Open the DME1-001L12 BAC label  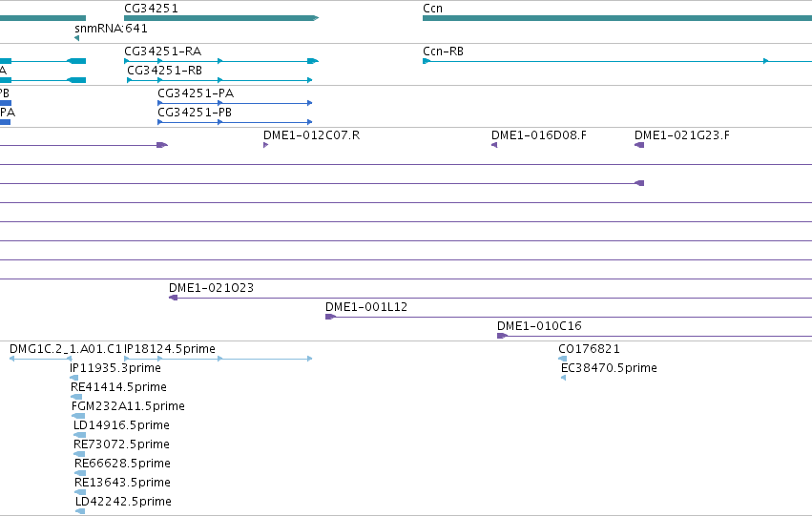(x=366, y=307)
